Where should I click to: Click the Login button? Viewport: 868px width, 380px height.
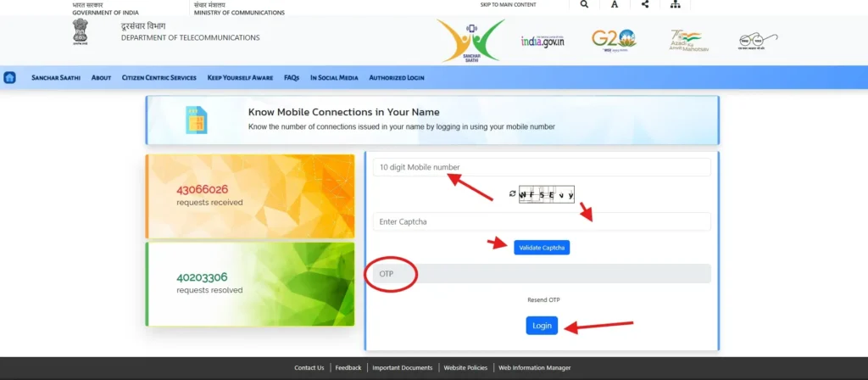pos(542,326)
